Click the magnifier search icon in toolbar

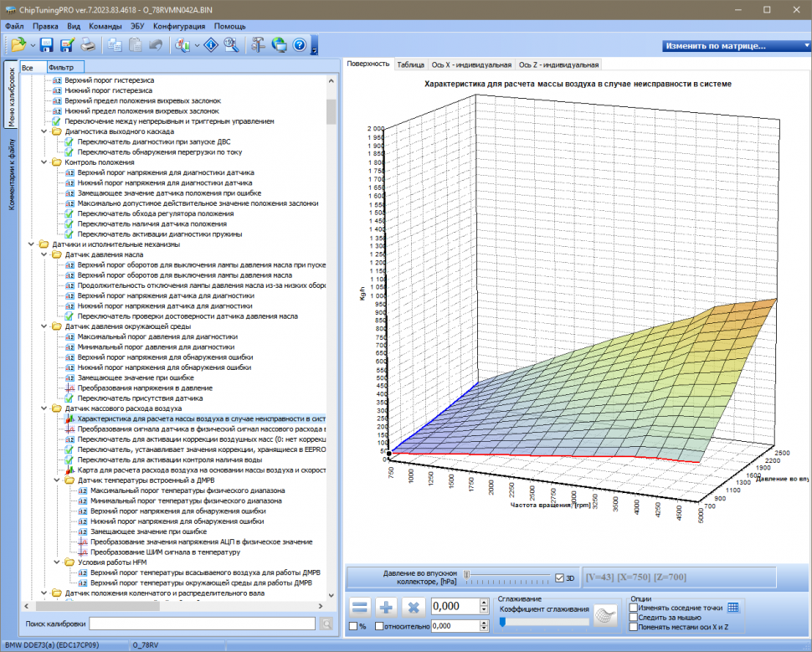(231, 45)
